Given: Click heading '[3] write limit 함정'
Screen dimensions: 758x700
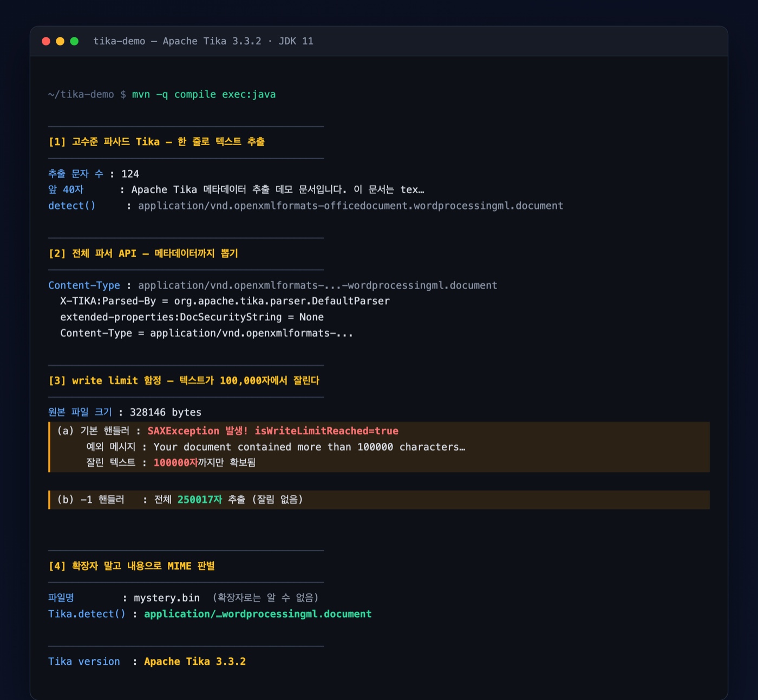Looking at the screenshot, I should (x=104, y=381).
